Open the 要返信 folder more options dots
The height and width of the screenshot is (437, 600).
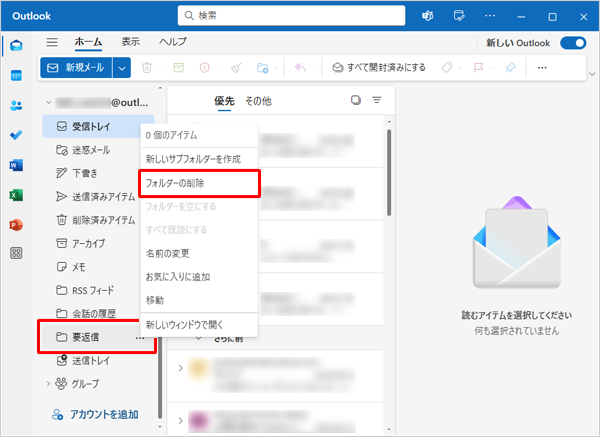tap(140, 338)
